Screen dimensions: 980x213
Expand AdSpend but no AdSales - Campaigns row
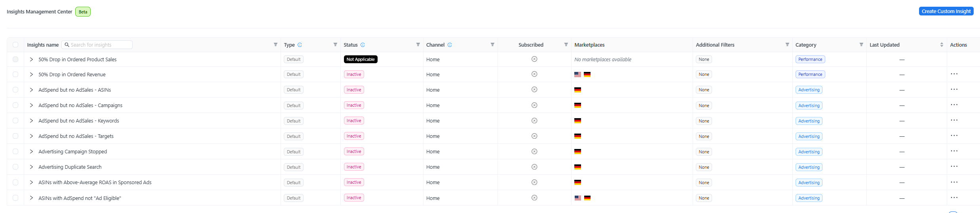31,105
